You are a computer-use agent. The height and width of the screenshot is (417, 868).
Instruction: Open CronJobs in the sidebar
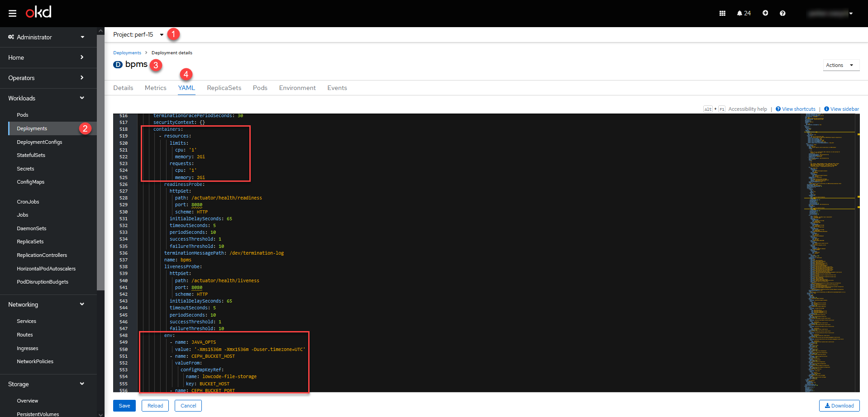28,202
